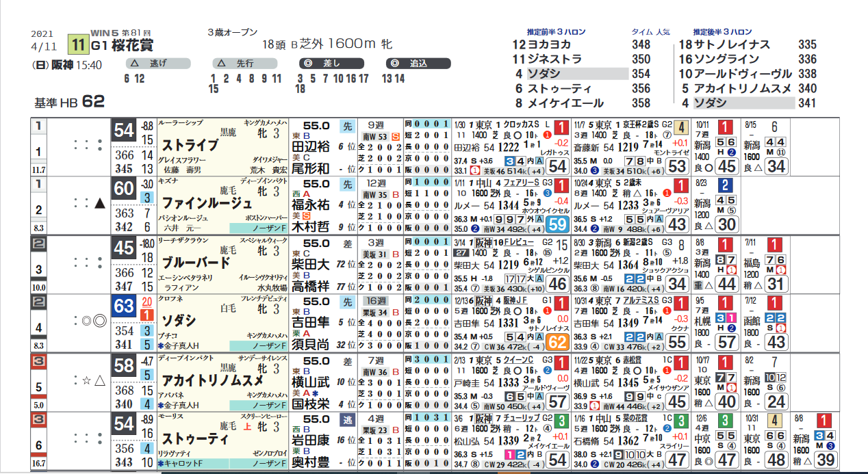Click trainer name 国枝栄

[310, 404]
